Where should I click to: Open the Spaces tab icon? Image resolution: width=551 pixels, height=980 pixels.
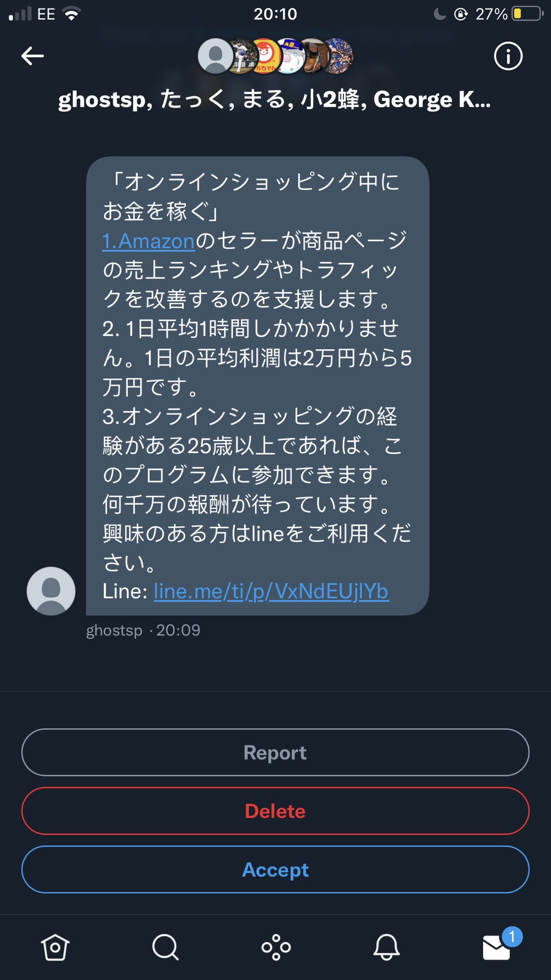pos(276,947)
